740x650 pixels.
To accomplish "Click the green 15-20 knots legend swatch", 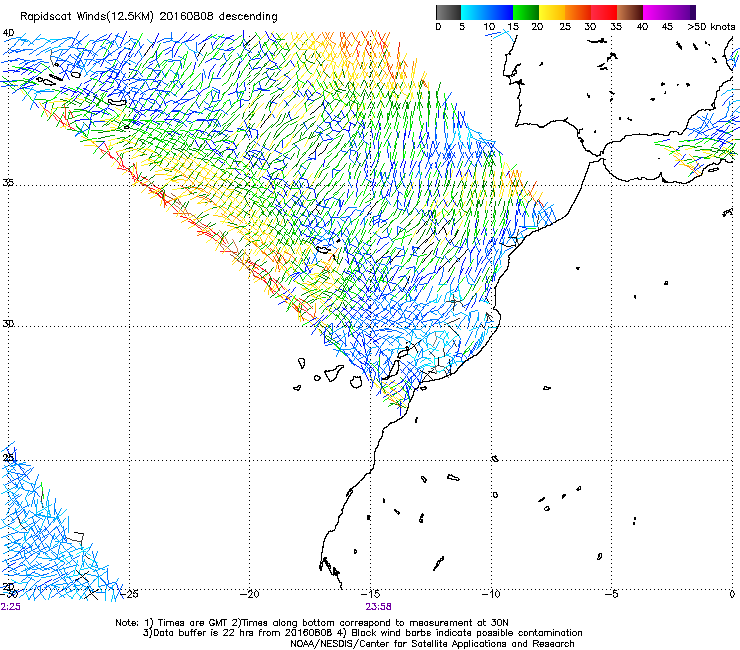I will click(526, 12).
